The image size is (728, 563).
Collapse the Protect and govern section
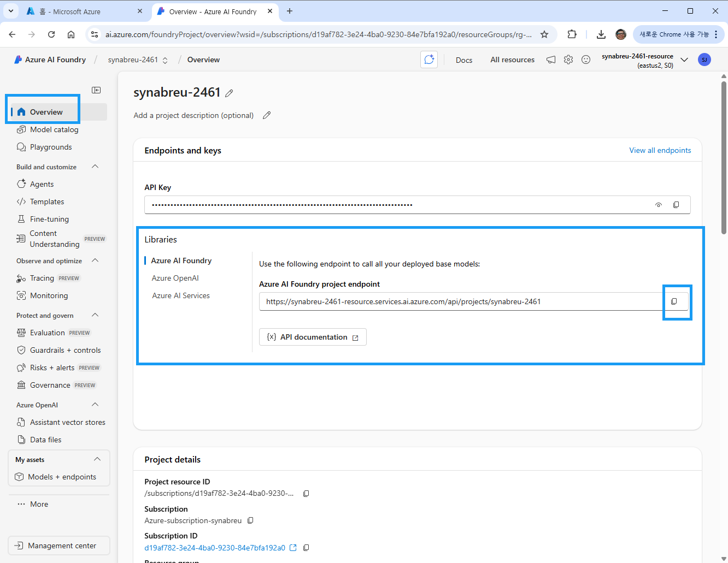click(95, 315)
